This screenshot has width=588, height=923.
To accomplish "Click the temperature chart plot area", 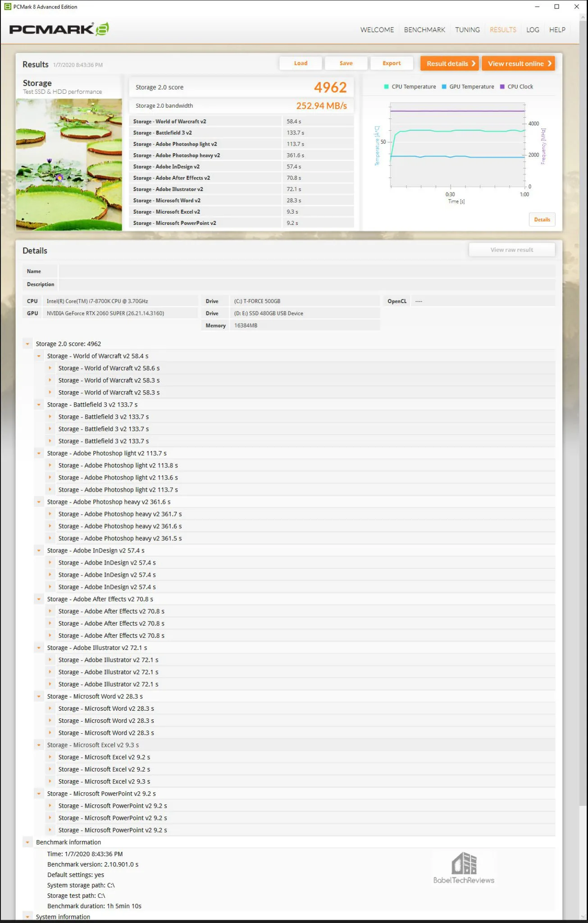I will 458,144.
